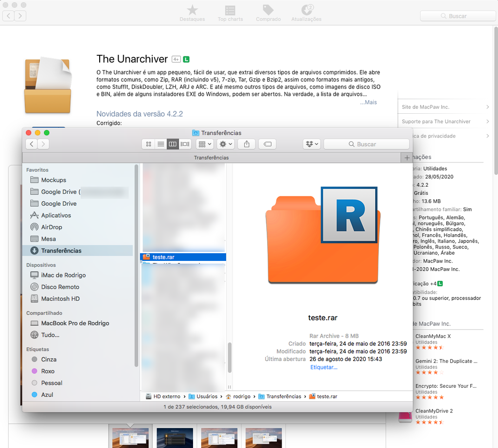Click the large teste.rar preview icon
The image size is (498, 448).
[x=323, y=235]
